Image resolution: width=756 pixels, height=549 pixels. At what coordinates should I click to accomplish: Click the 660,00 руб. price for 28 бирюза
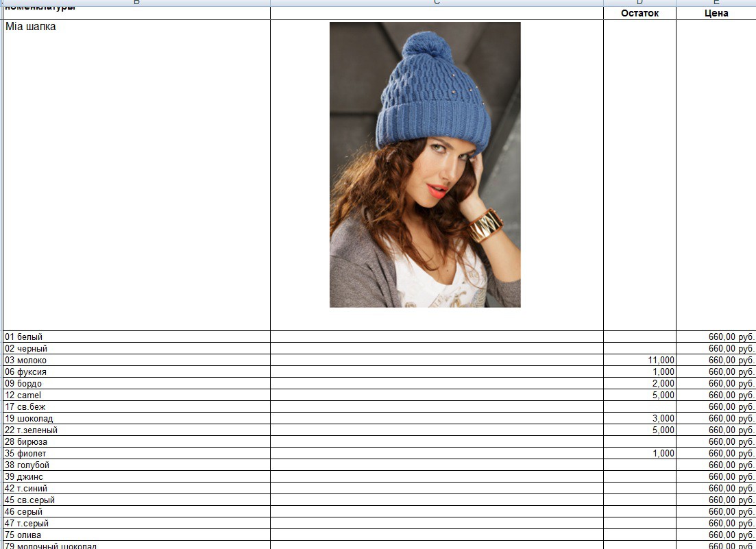[x=731, y=442]
